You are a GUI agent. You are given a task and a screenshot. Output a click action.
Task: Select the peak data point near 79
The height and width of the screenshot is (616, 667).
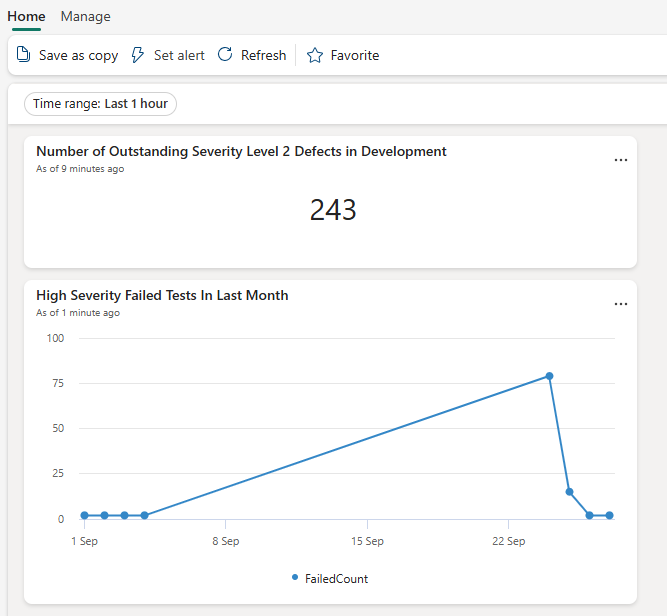coord(549,376)
